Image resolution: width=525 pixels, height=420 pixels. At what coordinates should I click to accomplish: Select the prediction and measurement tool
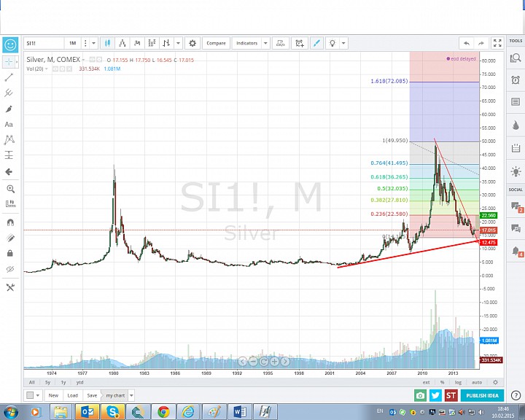pyautogui.click(x=9, y=155)
